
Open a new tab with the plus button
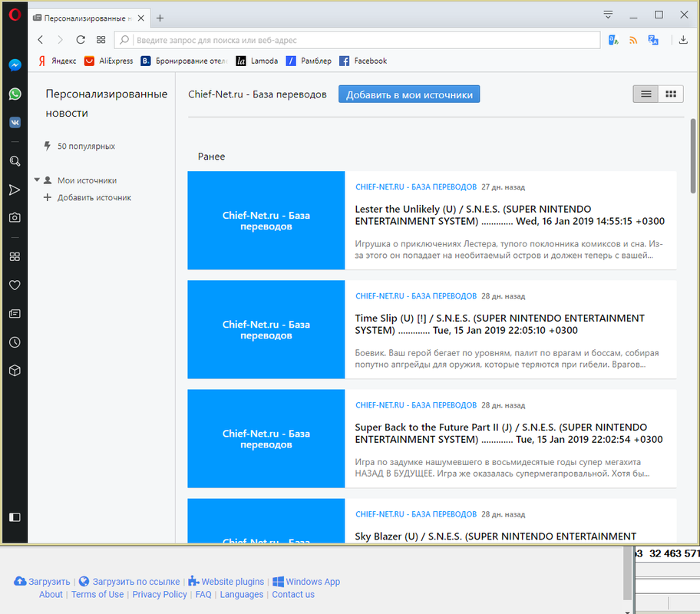[x=160, y=18]
